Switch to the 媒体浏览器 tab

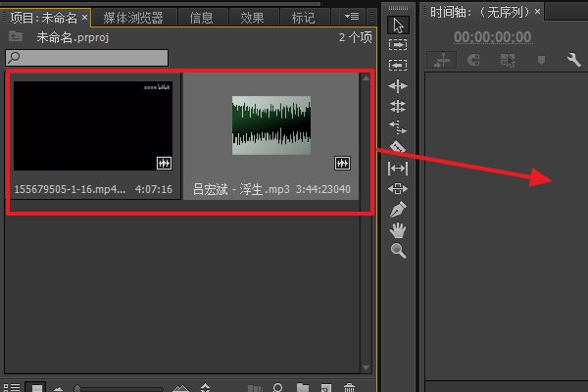(x=133, y=18)
